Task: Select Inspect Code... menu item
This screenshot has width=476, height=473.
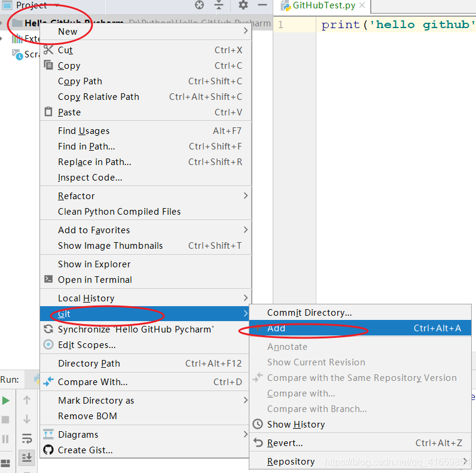Action: [x=146, y=177]
